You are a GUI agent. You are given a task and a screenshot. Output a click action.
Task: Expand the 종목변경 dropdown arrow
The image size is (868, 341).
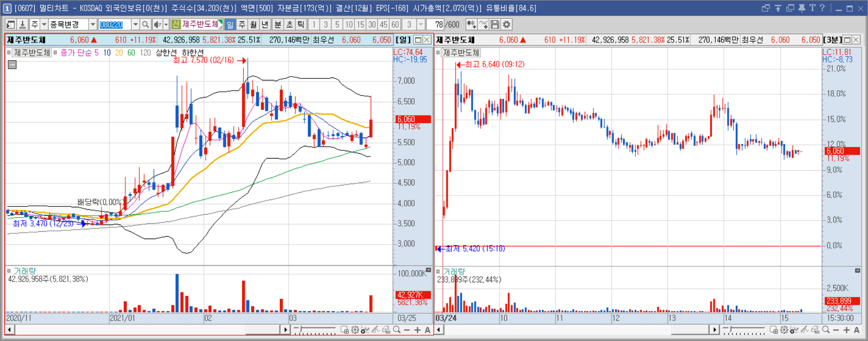click(93, 24)
